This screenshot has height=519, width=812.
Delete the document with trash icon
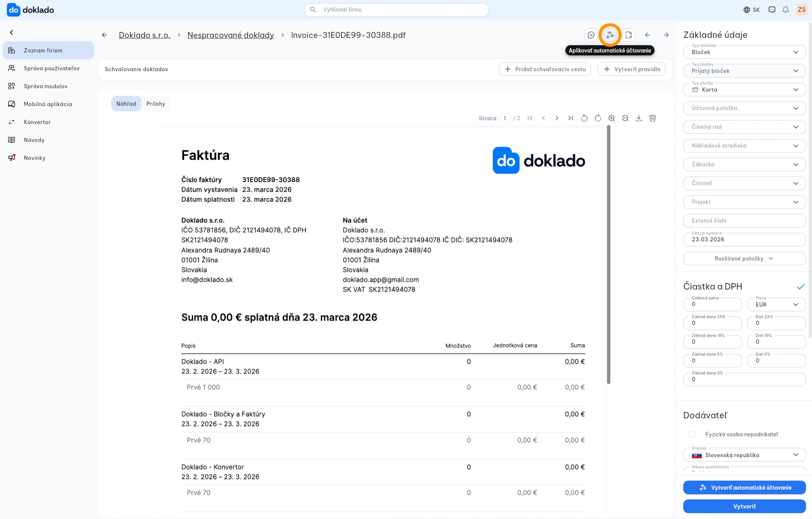click(653, 118)
